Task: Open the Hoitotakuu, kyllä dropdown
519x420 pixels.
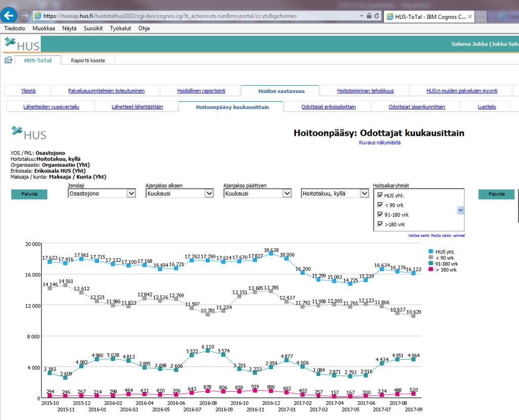Action: (335, 194)
